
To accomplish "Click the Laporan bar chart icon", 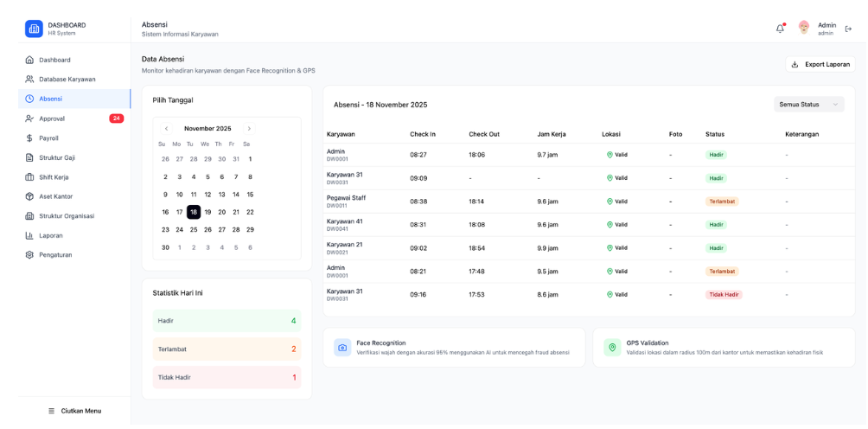I will click(30, 236).
